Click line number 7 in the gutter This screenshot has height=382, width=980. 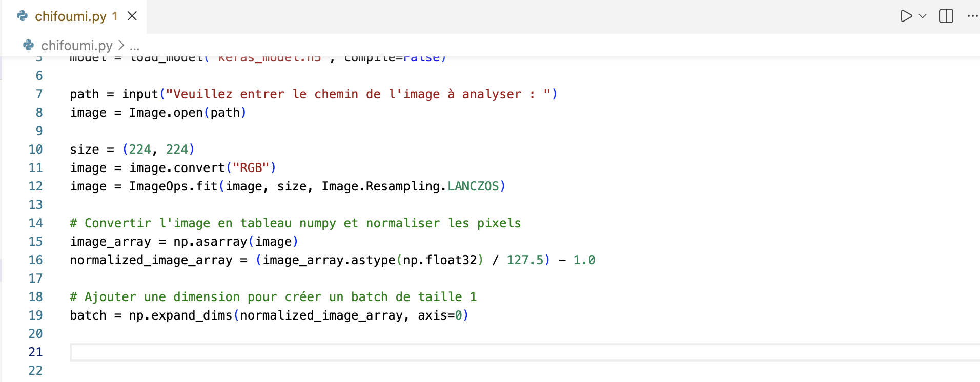click(x=39, y=94)
